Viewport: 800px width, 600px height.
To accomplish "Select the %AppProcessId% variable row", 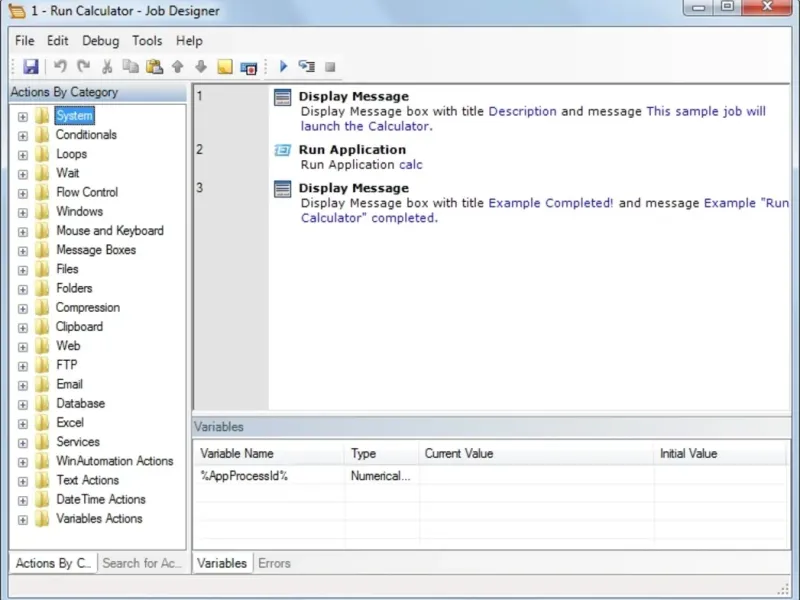I will click(244, 476).
